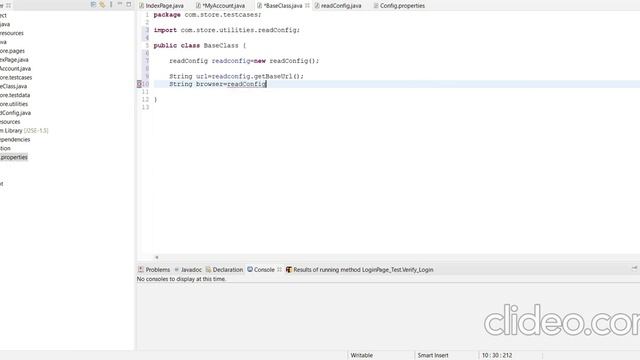The height and width of the screenshot is (360, 640).
Task: Close the Package Explorer view tab
Action: point(9,5)
